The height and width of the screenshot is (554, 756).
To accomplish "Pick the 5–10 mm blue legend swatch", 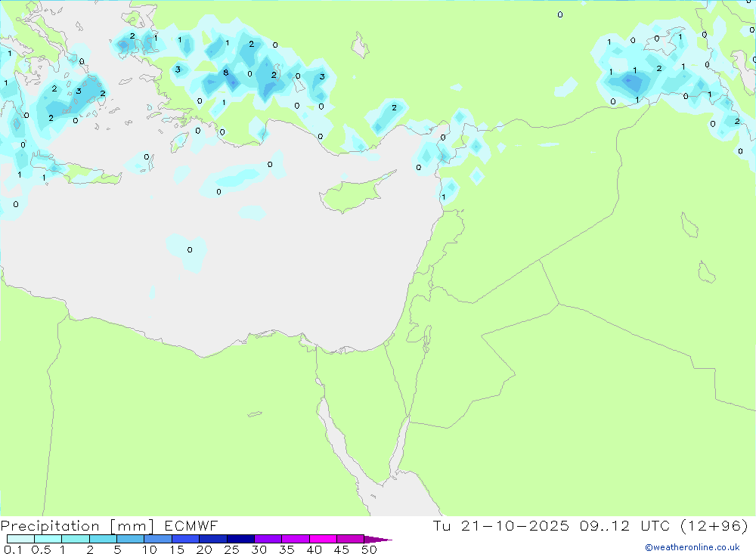I will [130, 539].
